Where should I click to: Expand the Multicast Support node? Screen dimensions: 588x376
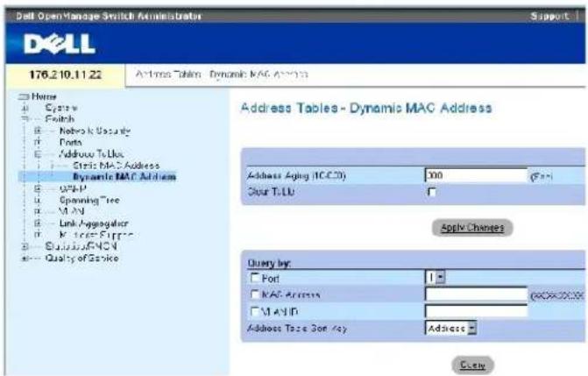[37, 235]
